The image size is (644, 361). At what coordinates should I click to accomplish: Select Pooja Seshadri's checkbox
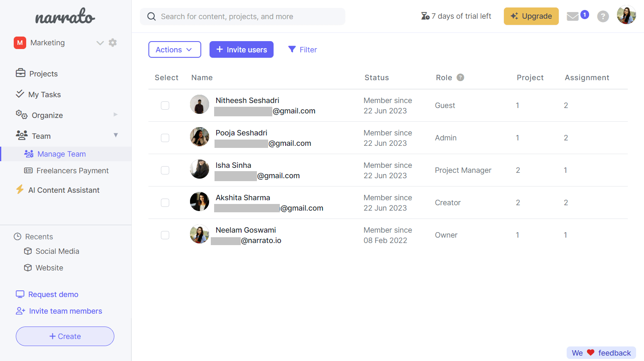(x=165, y=138)
